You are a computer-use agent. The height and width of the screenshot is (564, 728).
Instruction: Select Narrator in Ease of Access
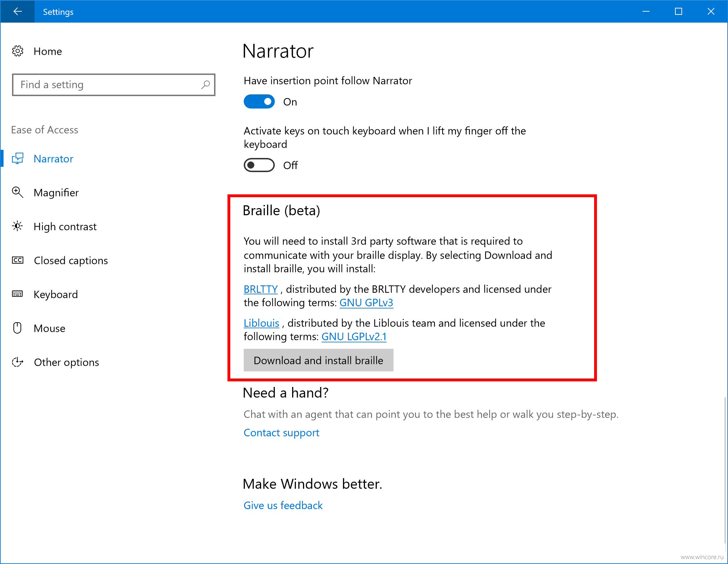[53, 159]
